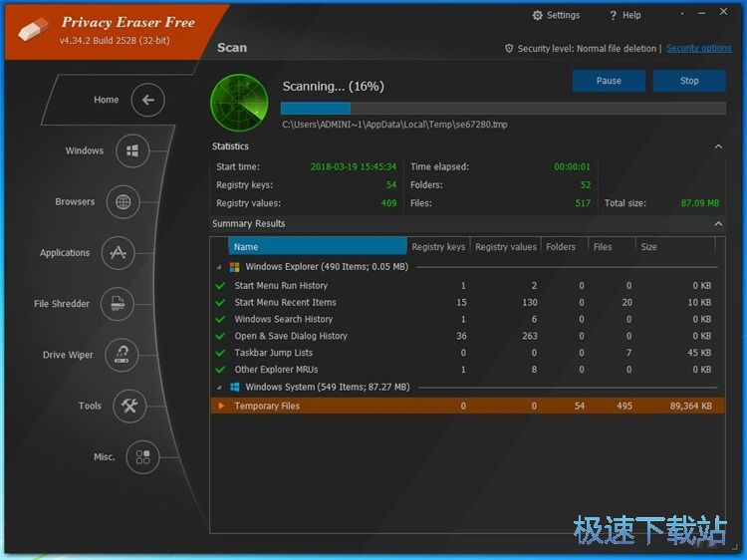This screenshot has width=747, height=560.
Task: Sort by the Registry keys column header
Action: click(438, 247)
